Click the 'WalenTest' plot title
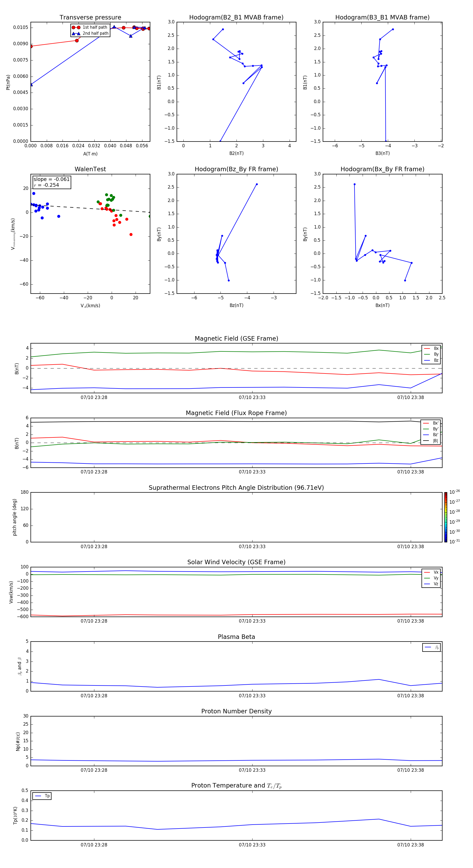Image resolution: width=473 pixels, height=868 pixels. point(90,169)
